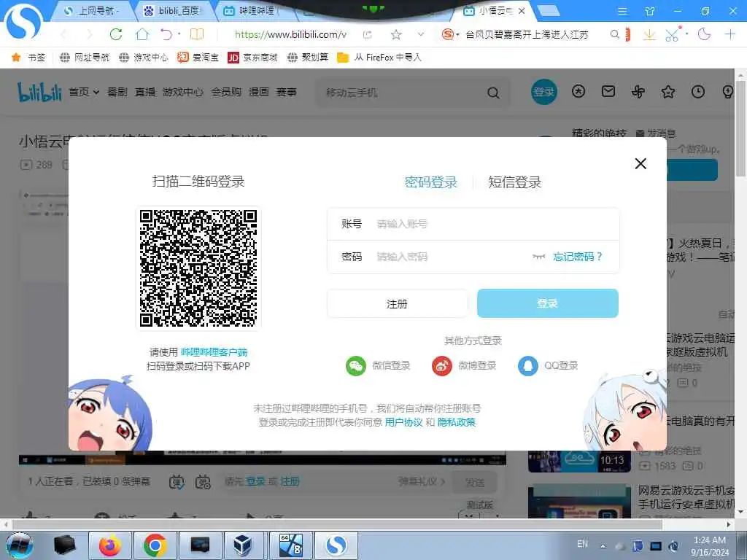Open Windows Start button
The image size is (747, 560).
20,545
